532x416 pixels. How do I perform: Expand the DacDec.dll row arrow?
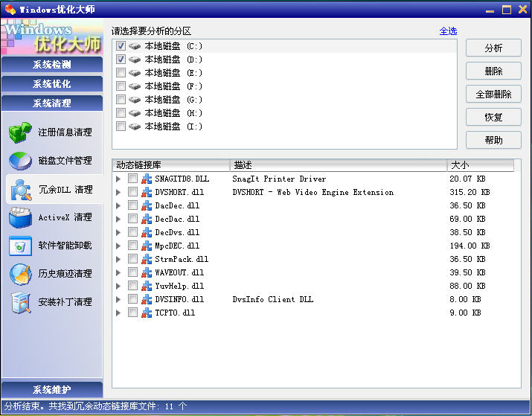pyautogui.click(x=118, y=205)
